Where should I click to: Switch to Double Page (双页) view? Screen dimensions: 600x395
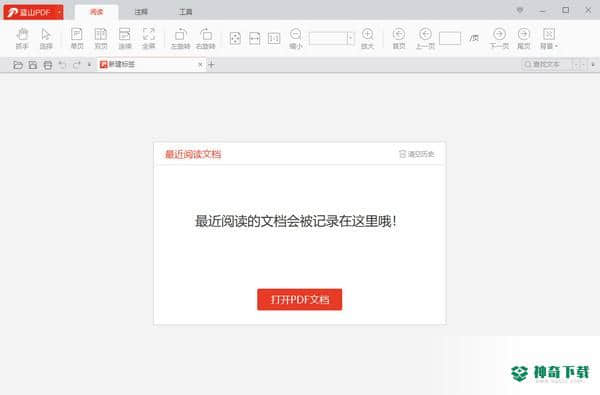(x=101, y=38)
